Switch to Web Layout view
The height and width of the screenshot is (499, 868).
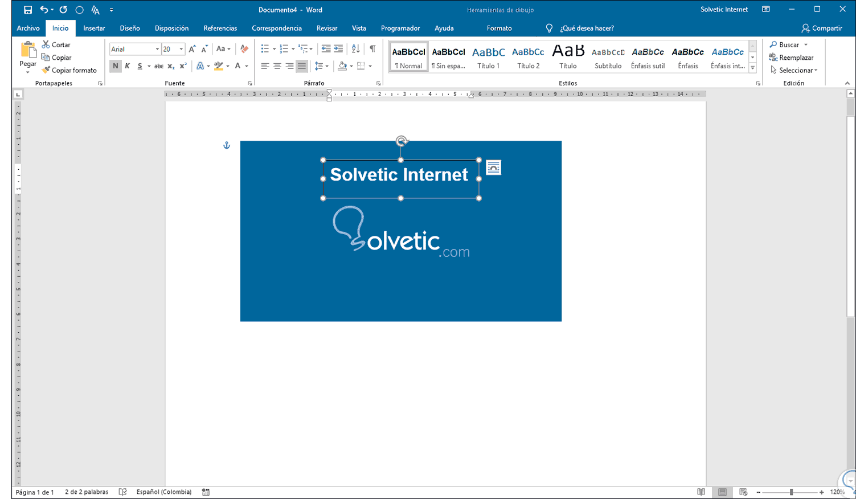click(743, 492)
